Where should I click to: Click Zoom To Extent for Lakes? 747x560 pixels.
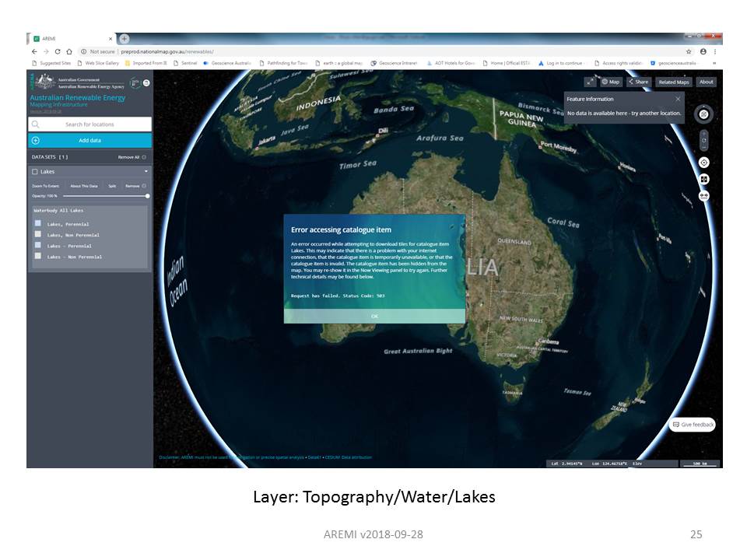46,186
